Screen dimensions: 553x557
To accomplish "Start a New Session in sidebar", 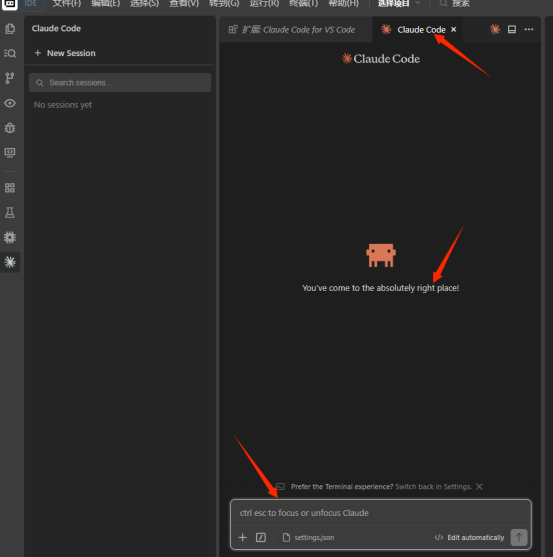I will [x=65, y=53].
